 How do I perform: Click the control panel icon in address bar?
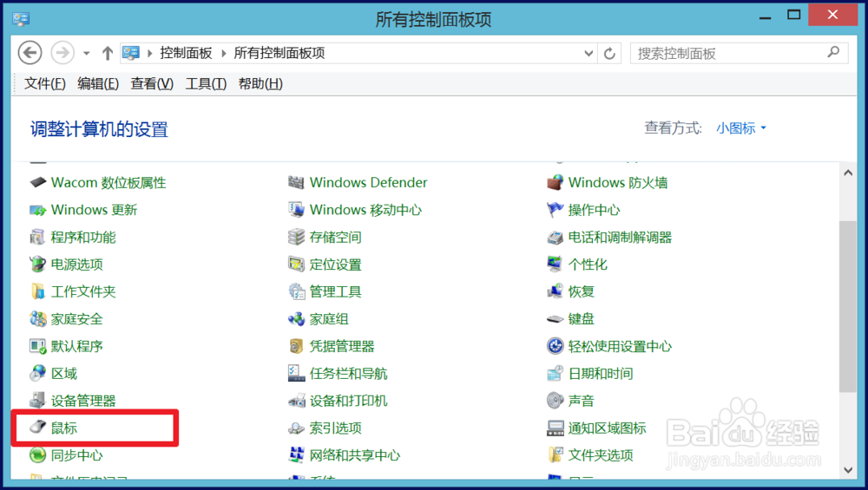tap(131, 53)
